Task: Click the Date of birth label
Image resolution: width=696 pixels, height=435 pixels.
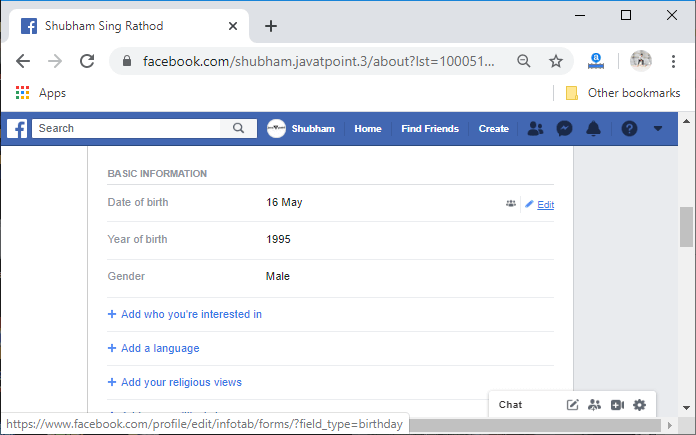Action: tap(138, 202)
